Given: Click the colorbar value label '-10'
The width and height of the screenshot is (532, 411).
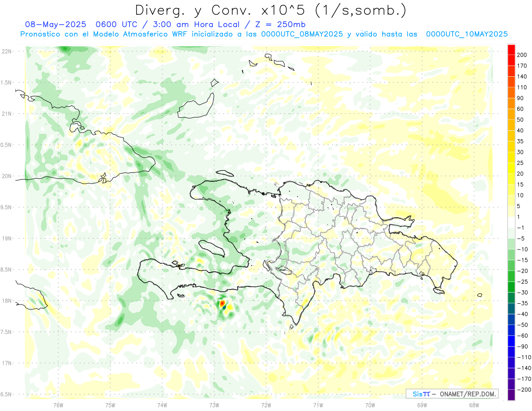Looking at the screenshot, I should click(x=523, y=249).
